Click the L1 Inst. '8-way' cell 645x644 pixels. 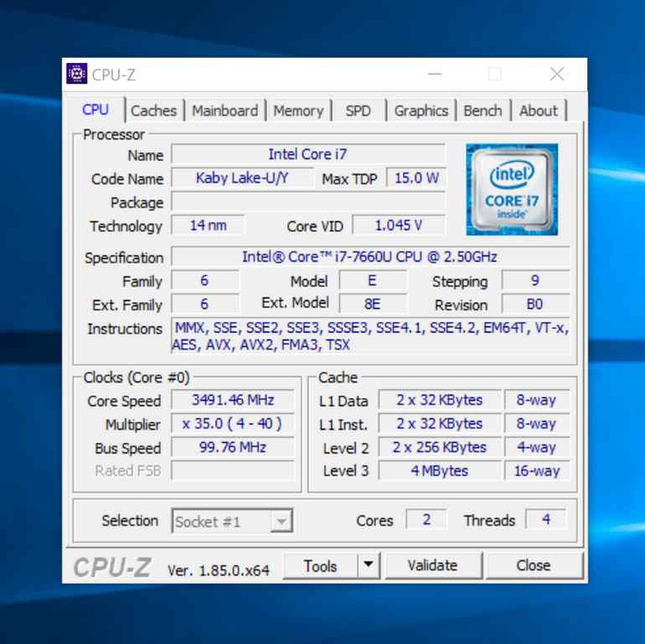(537, 423)
